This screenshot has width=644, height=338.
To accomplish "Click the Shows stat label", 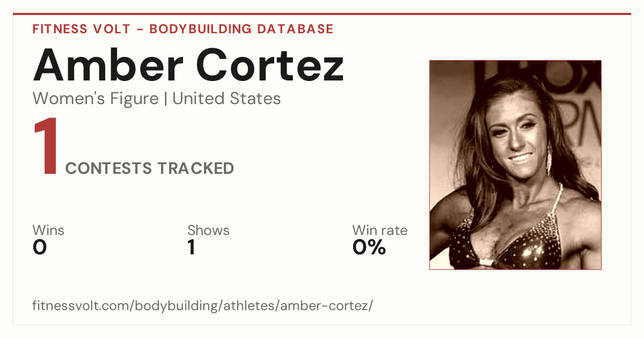I will pos(208,231).
